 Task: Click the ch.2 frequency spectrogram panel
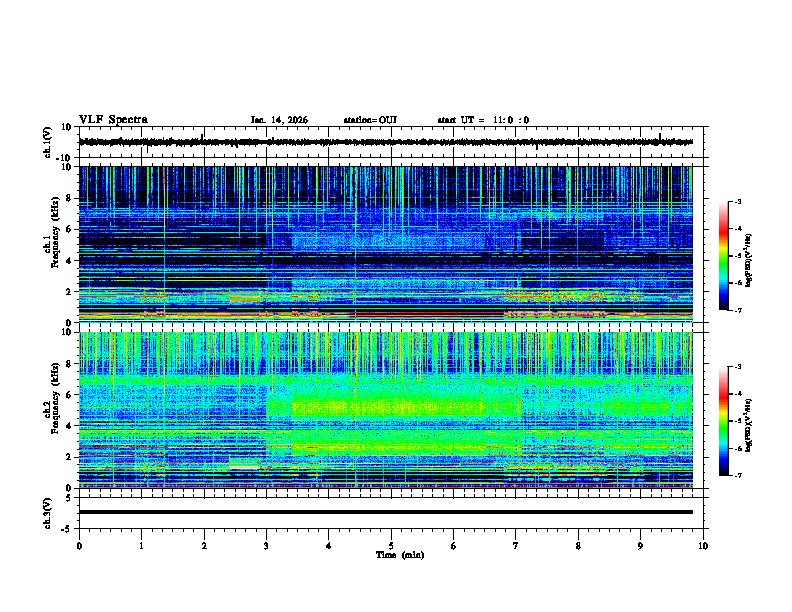point(385,410)
